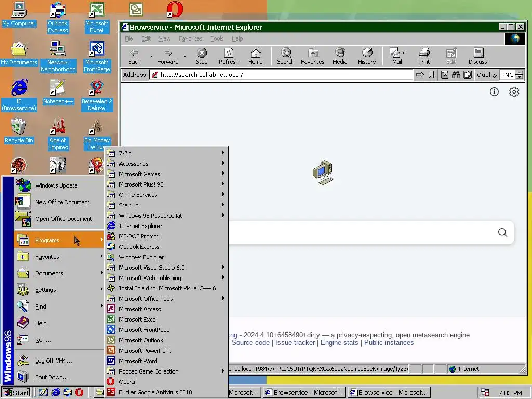Open My Computer desktop icon
The width and height of the screenshot is (532, 399).
click(19, 14)
